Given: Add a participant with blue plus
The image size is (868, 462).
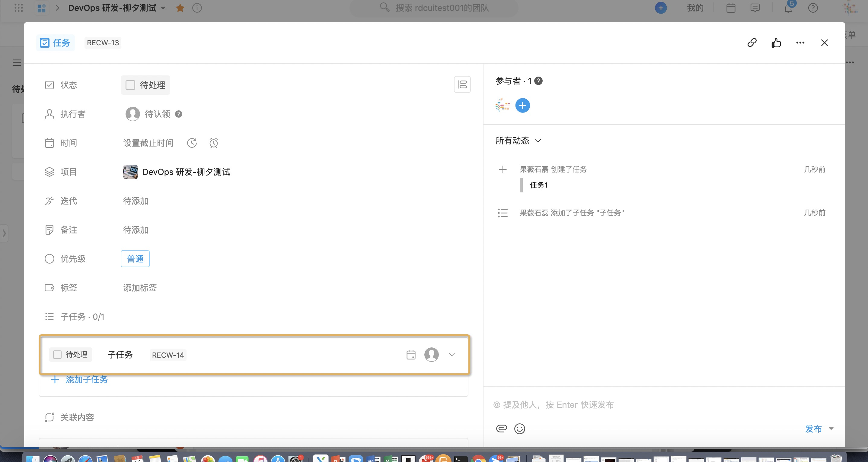Looking at the screenshot, I should pyautogui.click(x=522, y=106).
